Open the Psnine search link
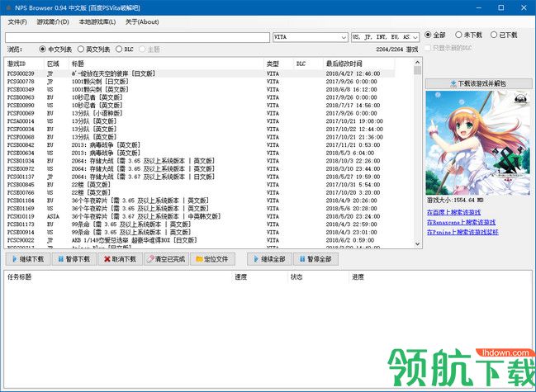536x392 pixels. 462,232
